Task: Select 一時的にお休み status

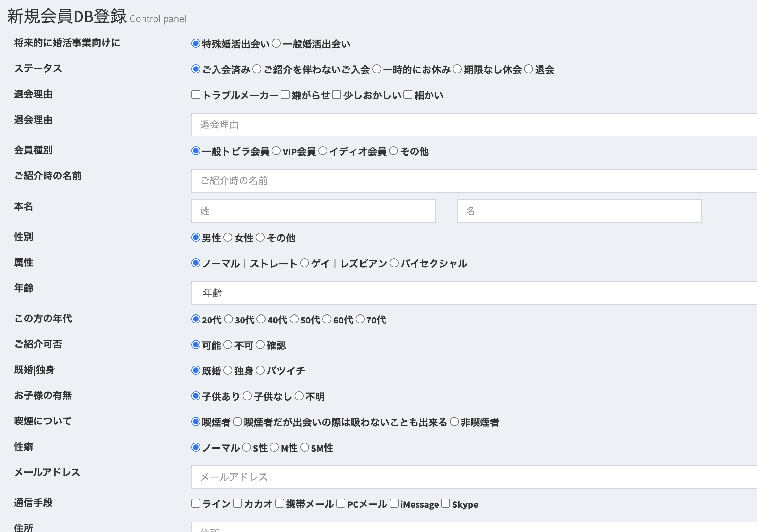Action: (x=377, y=69)
